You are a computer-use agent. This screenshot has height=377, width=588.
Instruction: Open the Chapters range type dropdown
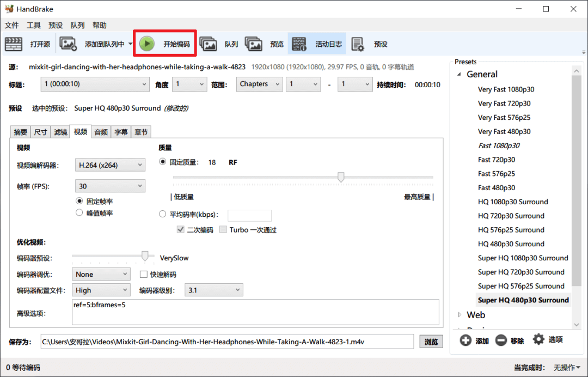tap(259, 84)
